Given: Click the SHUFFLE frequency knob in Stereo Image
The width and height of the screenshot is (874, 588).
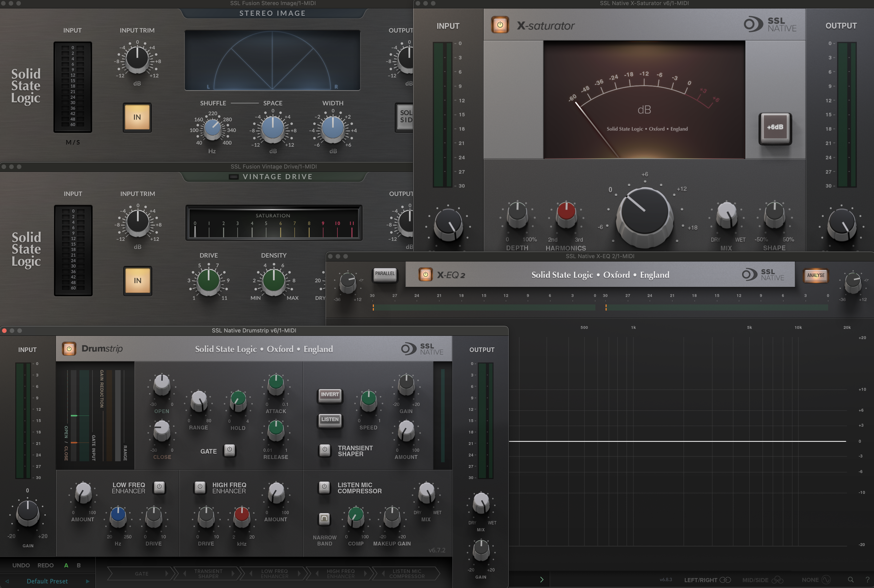Looking at the screenshot, I should (x=213, y=129).
